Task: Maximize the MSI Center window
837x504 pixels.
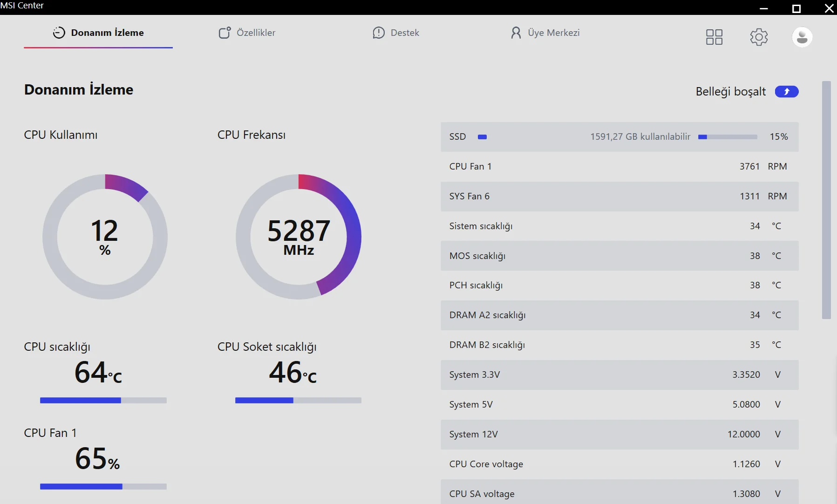Action: pos(796,8)
